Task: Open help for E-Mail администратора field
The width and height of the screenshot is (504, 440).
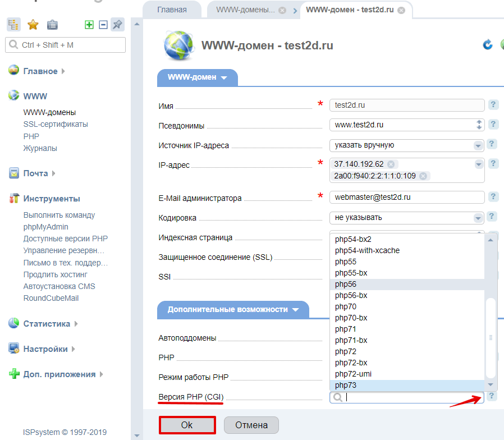Action: click(493, 196)
